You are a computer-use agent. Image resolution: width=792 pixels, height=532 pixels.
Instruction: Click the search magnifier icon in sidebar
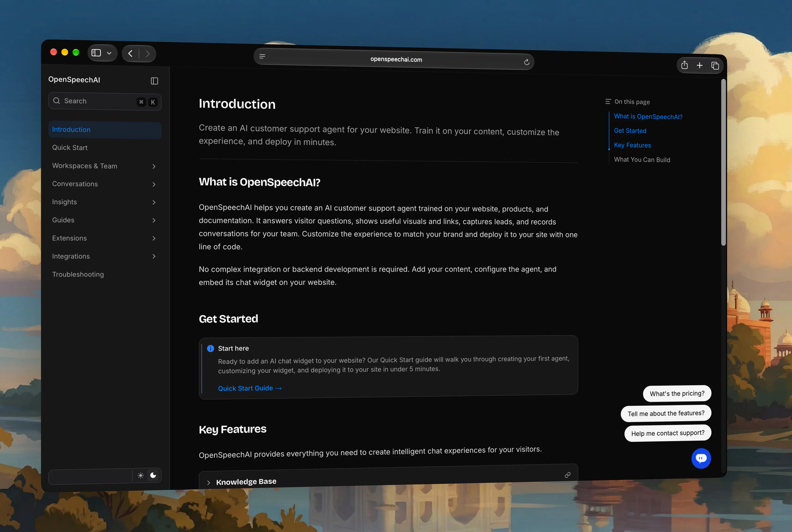point(57,101)
